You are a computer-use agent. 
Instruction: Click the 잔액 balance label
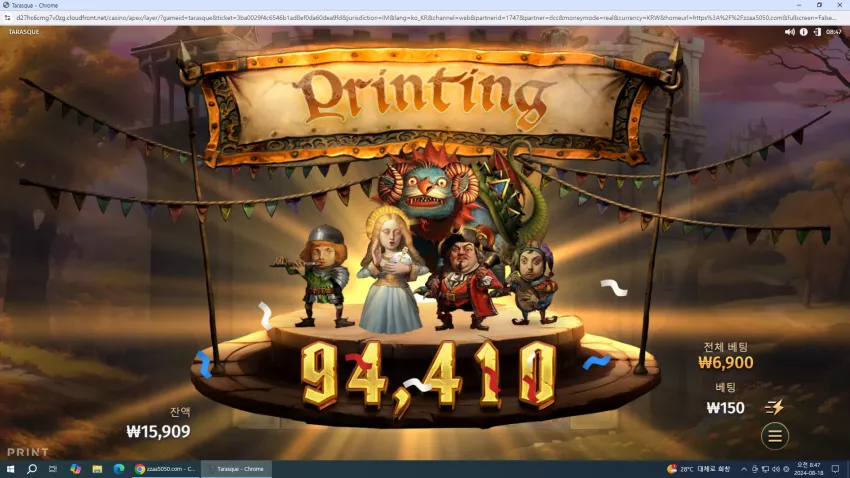[x=181, y=412]
